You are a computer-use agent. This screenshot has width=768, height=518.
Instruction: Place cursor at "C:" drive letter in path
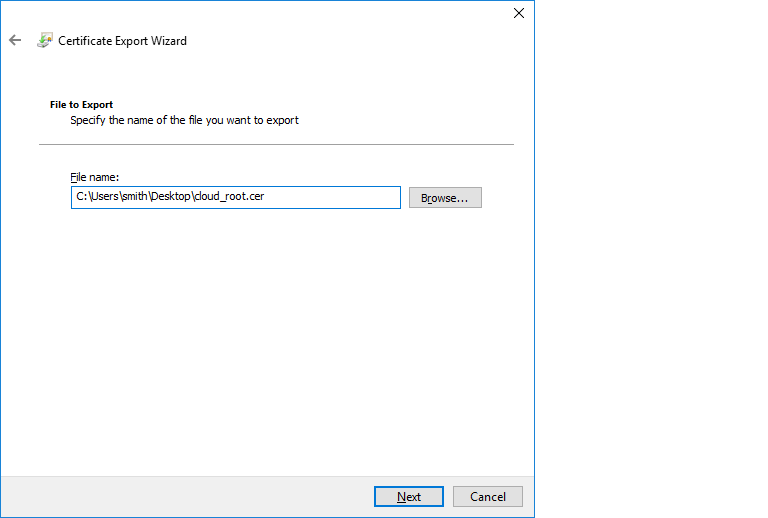pos(81,198)
